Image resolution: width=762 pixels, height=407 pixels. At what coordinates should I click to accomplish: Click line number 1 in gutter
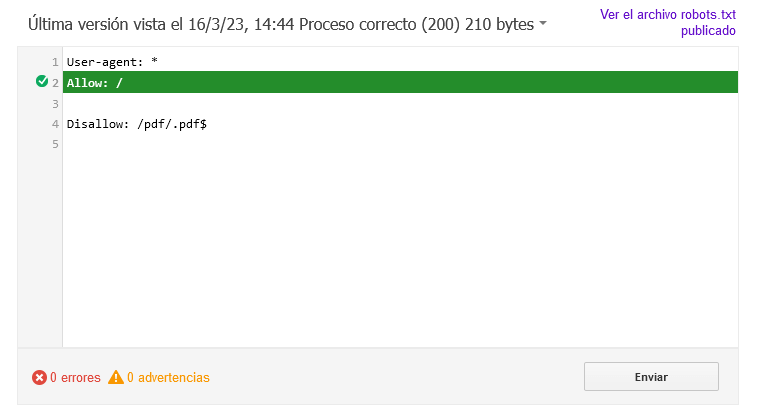(x=55, y=62)
